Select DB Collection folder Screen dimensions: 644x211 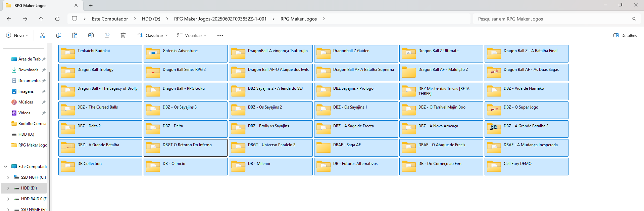pos(100,167)
